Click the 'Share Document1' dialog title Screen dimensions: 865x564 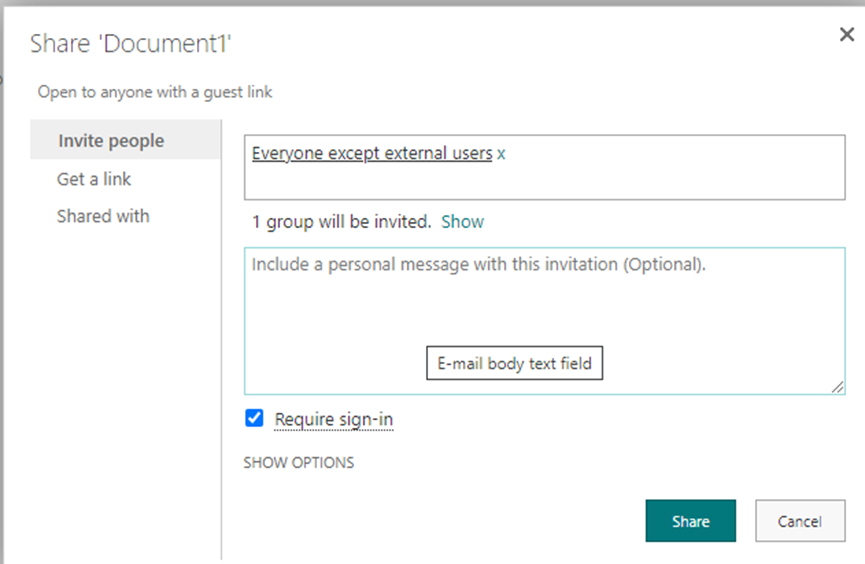click(x=131, y=44)
